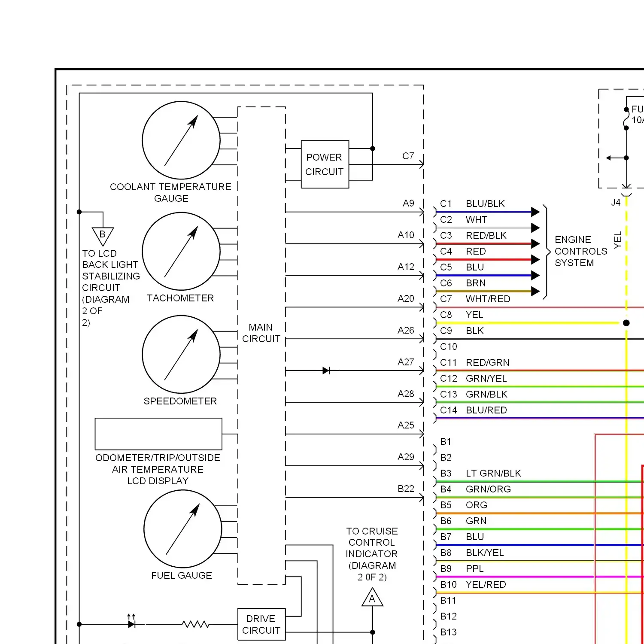Click the tachometer dial symbol
Screen dimensions: 644x644
181,252
